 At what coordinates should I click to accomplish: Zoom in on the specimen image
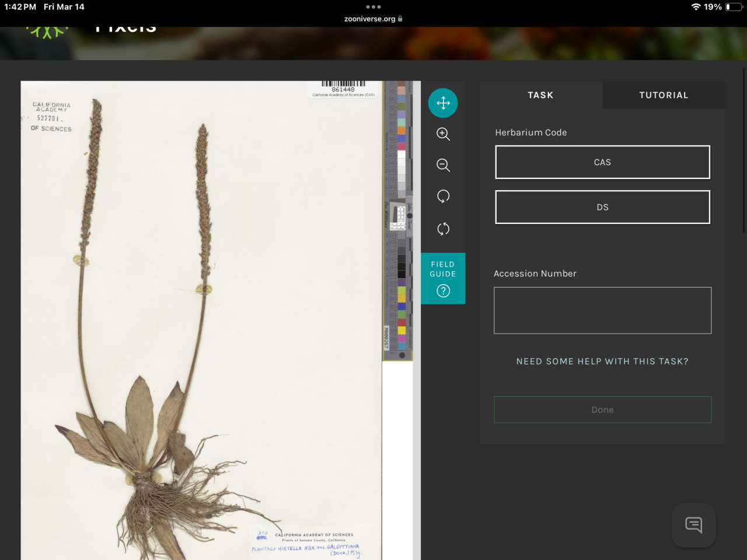coord(443,134)
